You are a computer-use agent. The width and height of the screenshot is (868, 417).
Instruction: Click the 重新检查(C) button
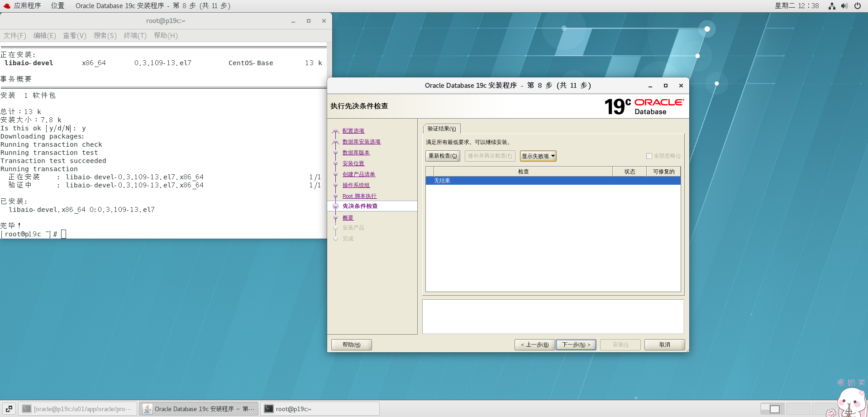click(443, 156)
